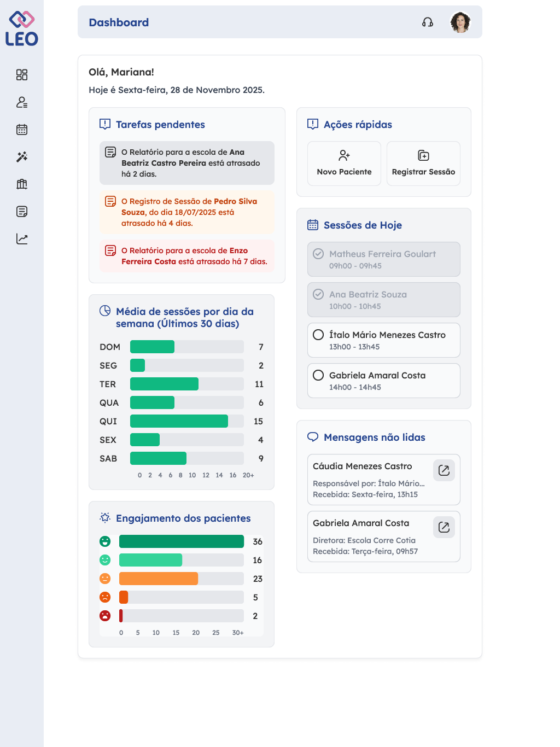Open Mariana's profile avatar
The image size is (560, 747).
point(460,22)
